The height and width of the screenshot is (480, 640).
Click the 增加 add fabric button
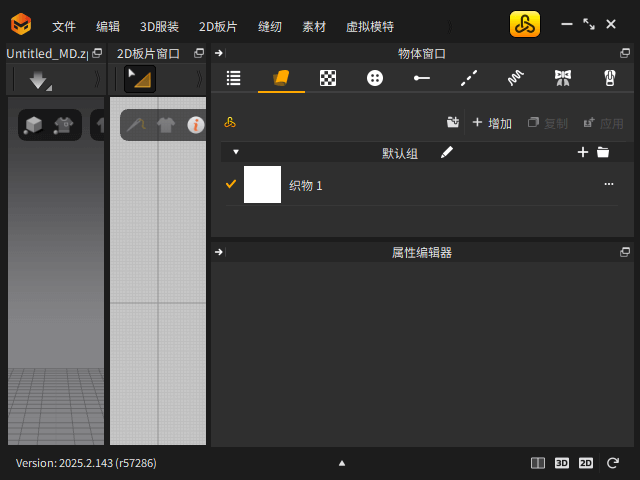coord(491,123)
